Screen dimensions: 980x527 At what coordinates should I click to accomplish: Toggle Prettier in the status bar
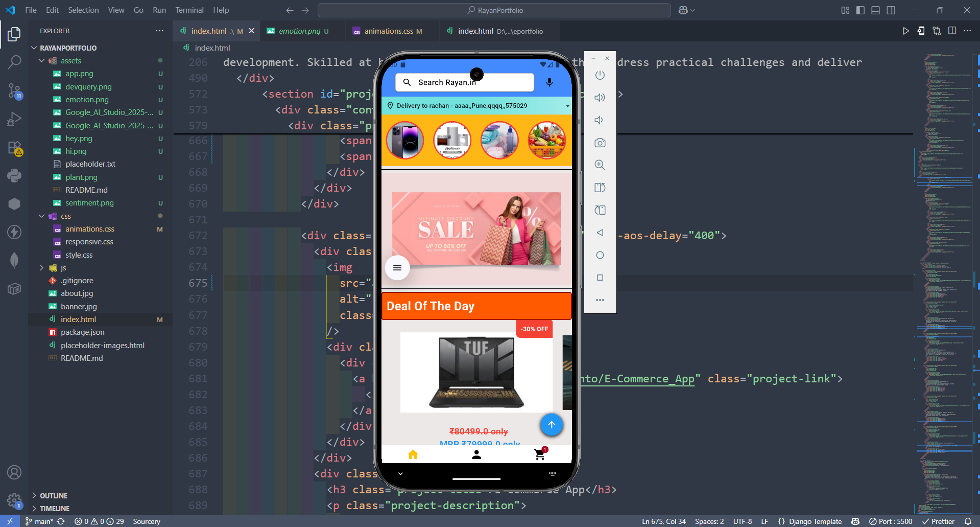pyautogui.click(x=938, y=521)
